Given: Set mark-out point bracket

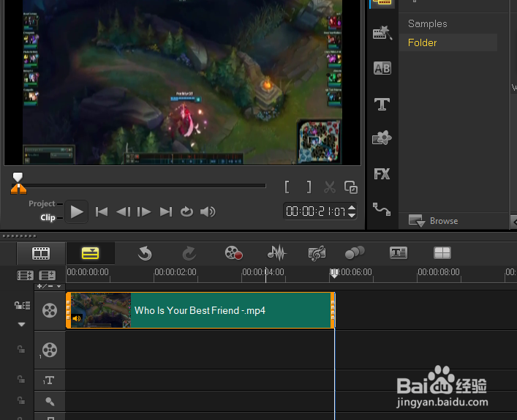Looking at the screenshot, I should click(x=309, y=187).
